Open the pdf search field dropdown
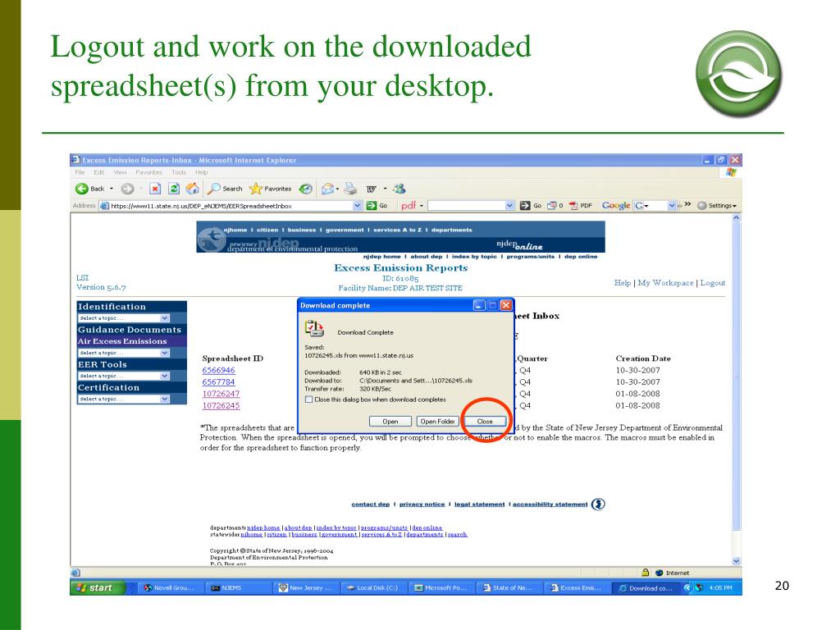840x630 pixels. [x=509, y=206]
